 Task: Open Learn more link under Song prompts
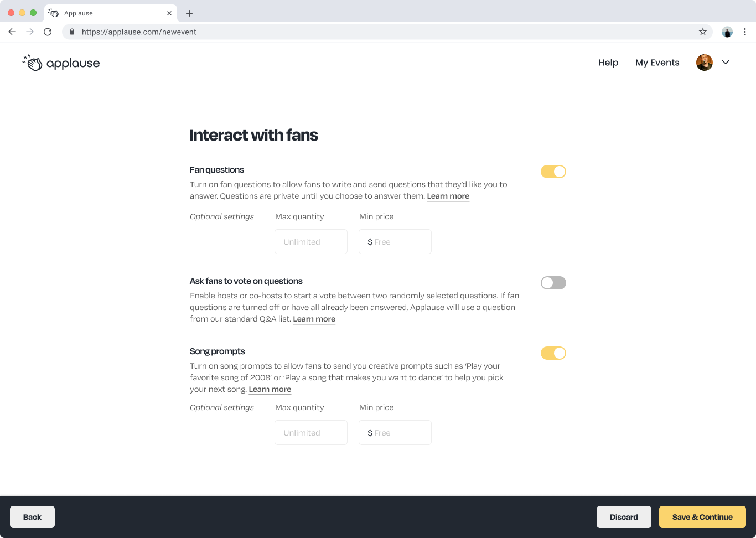click(x=270, y=389)
